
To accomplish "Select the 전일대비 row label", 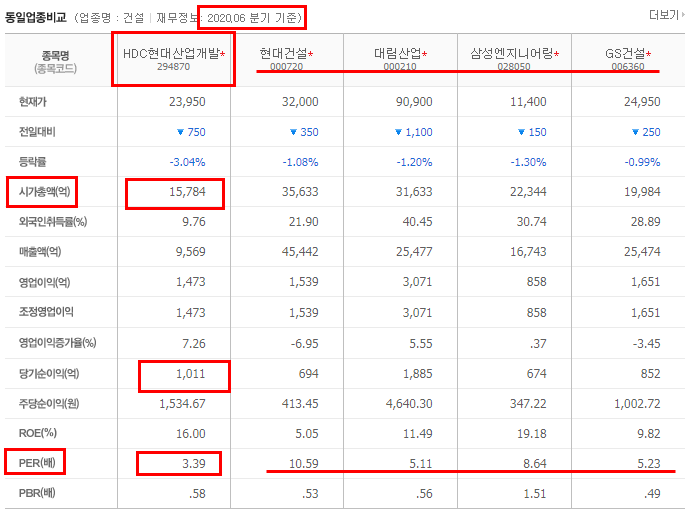I will [x=37, y=132].
